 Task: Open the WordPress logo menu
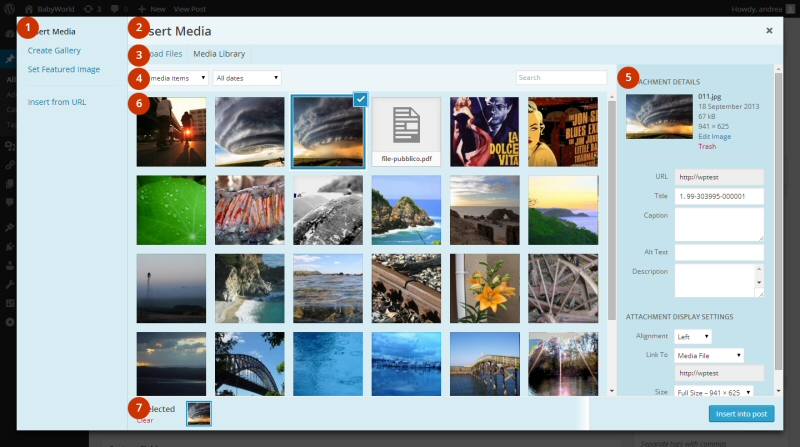point(9,9)
